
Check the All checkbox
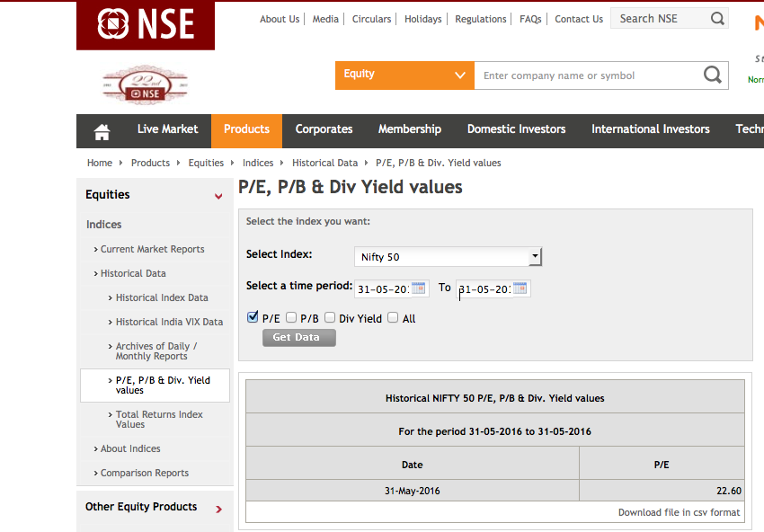tap(393, 318)
